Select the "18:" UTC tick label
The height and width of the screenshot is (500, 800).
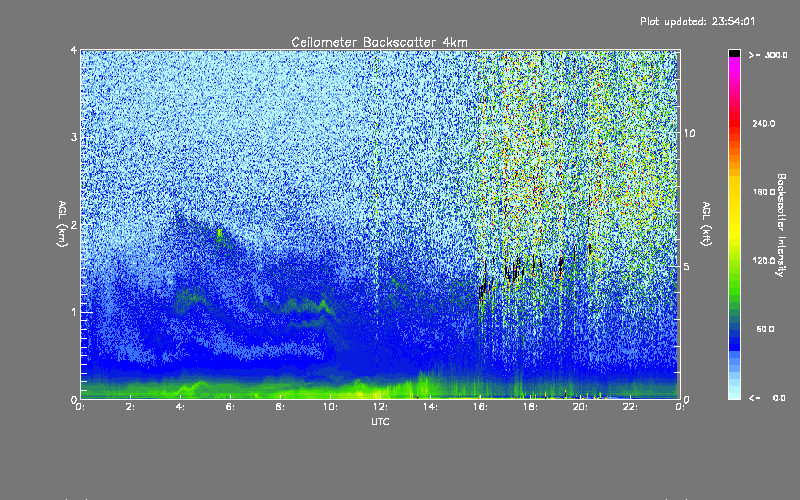pos(529,407)
